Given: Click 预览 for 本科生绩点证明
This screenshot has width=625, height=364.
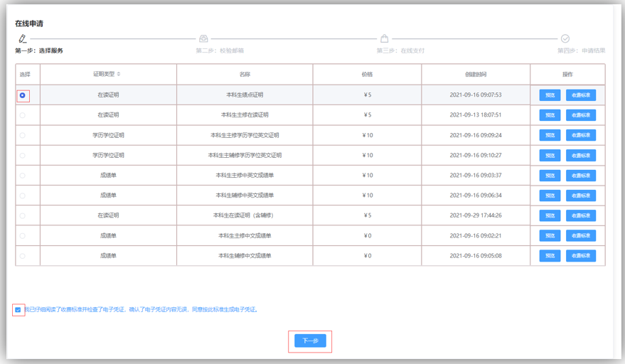Looking at the screenshot, I should [x=550, y=95].
